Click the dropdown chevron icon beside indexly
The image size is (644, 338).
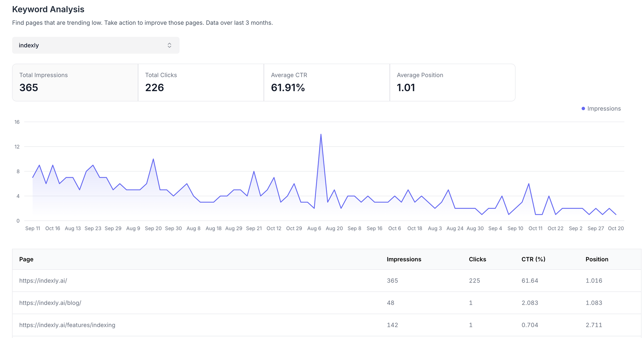tap(169, 45)
